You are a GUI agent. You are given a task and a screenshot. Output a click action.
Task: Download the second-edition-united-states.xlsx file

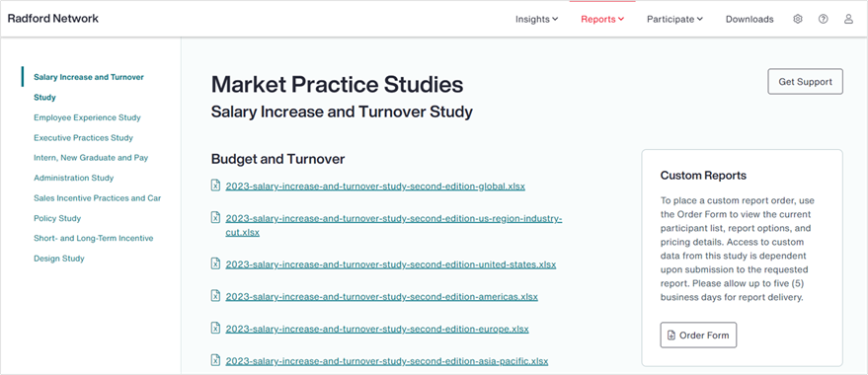[x=391, y=264]
